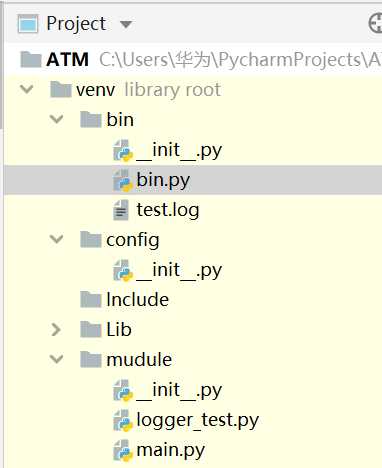Click the Include folder icon
The image size is (382, 468).
(x=90, y=299)
